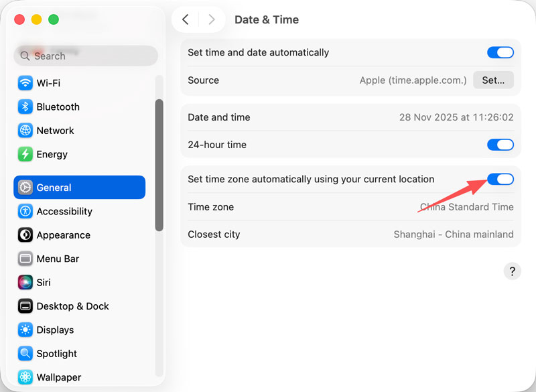
Task: Go back using the back navigation arrow
Action: tap(186, 19)
